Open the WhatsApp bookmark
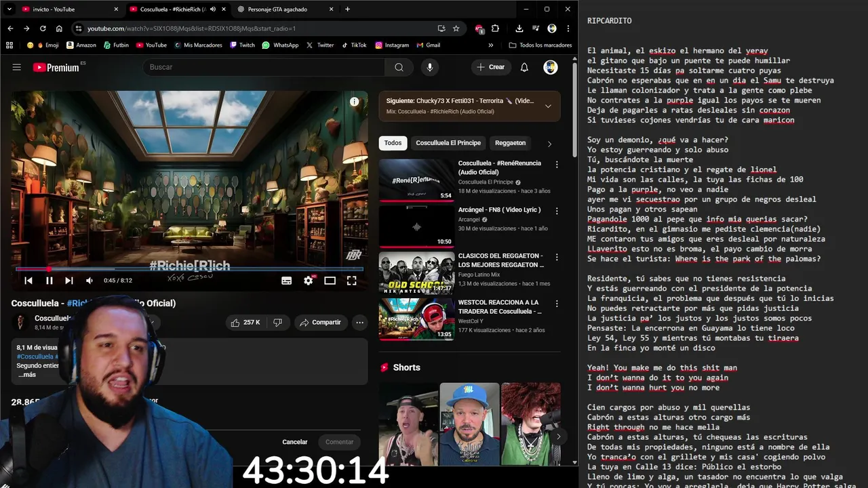 click(x=280, y=45)
